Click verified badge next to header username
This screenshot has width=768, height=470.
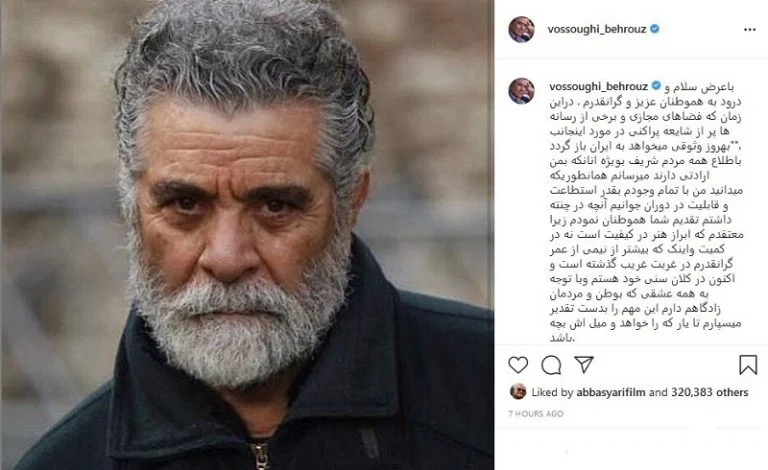click(x=654, y=29)
